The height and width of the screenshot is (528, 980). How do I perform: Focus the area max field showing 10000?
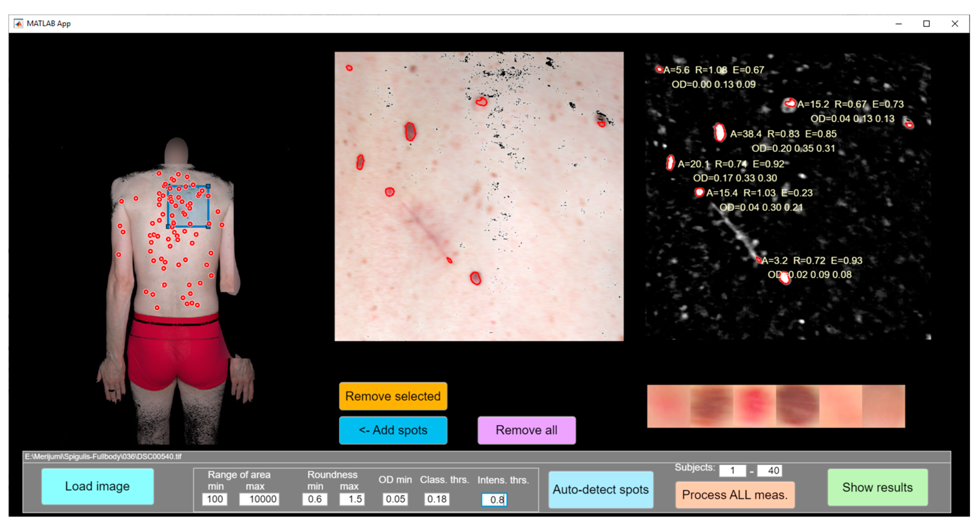click(260, 499)
